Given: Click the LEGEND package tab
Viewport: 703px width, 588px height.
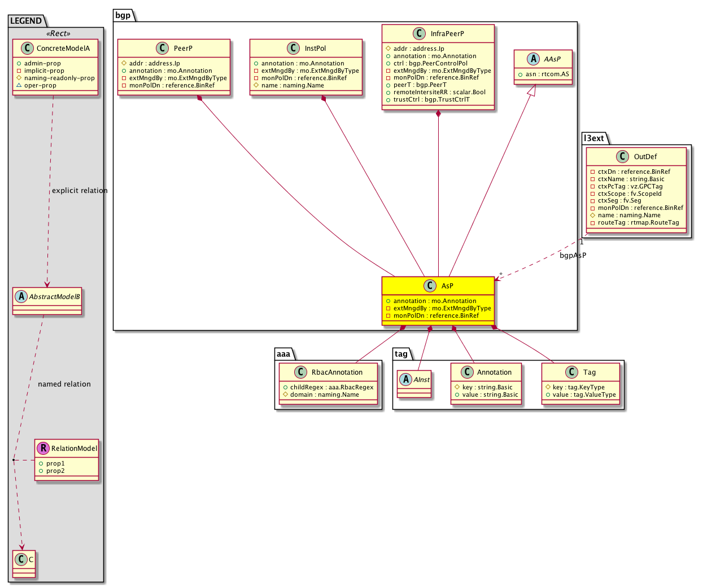Looking at the screenshot, I should tap(26, 21).
